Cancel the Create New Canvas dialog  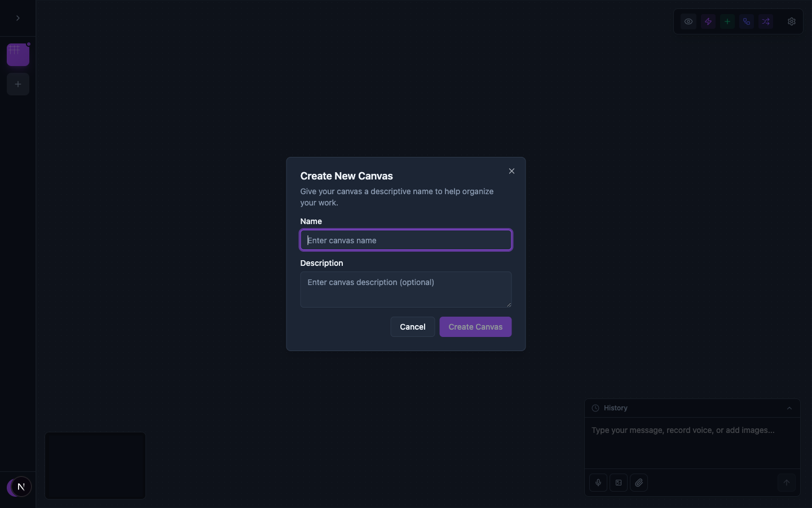(x=412, y=327)
